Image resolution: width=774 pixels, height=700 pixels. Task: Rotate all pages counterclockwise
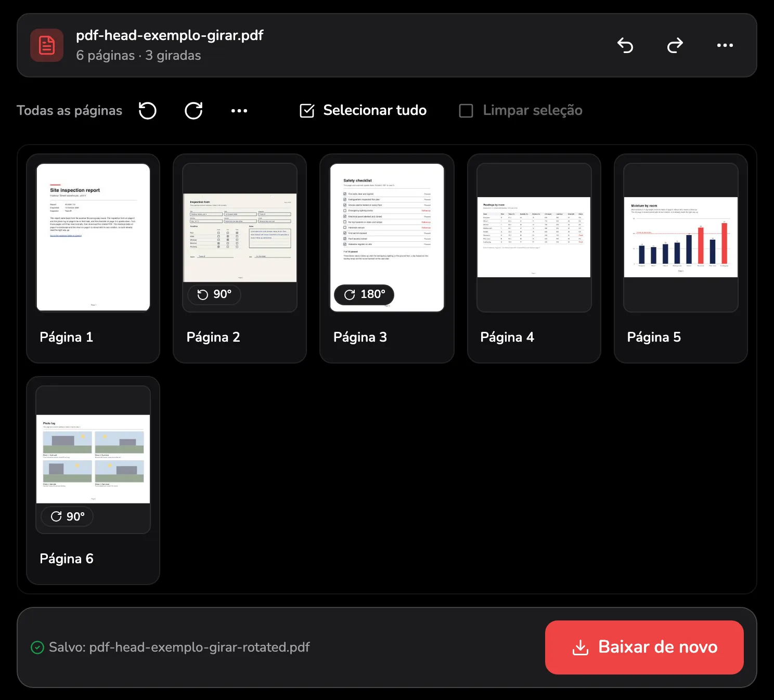coord(148,110)
